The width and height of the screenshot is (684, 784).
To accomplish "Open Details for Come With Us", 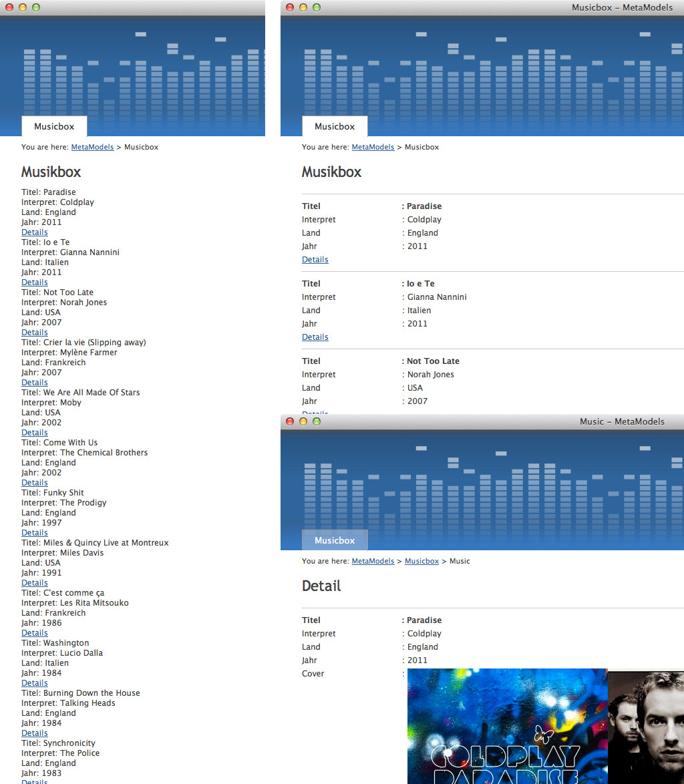I will [35, 483].
